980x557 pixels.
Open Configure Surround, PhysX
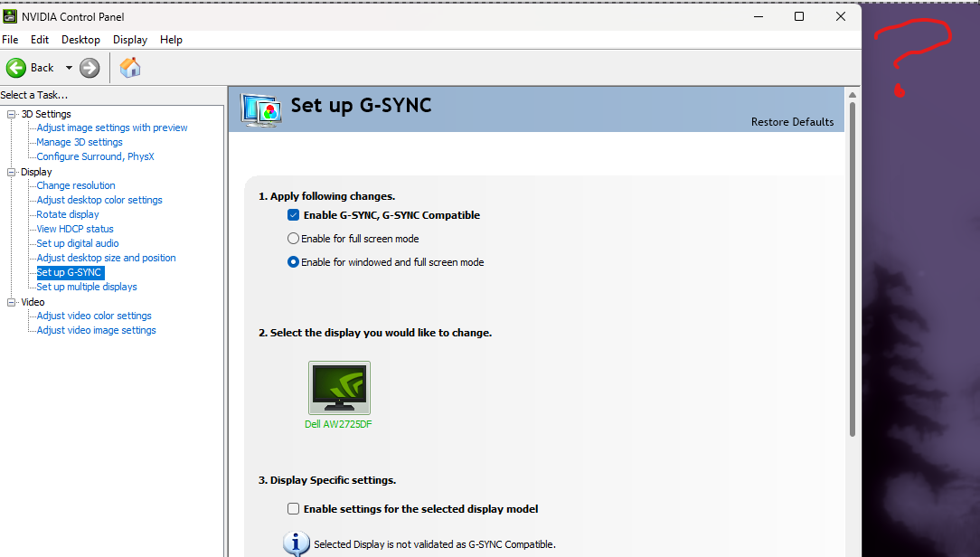coord(95,156)
